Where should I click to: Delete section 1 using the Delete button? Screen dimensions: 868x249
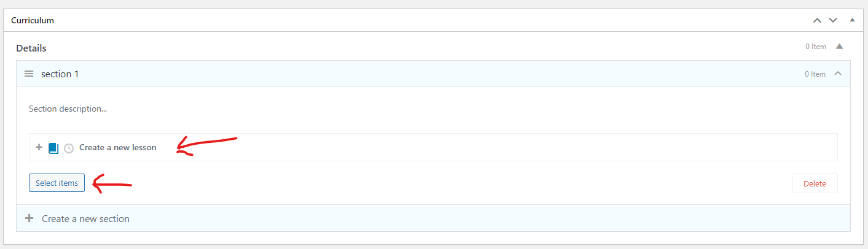click(815, 183)
